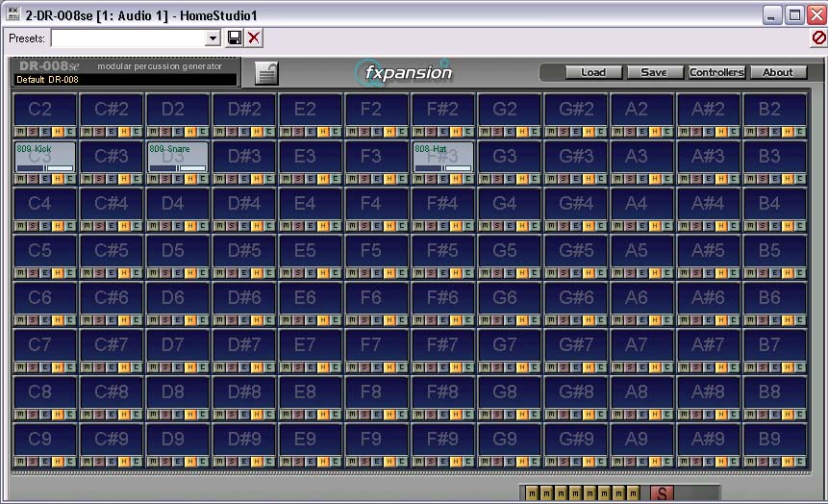Select the empty C2 pad
This screenshot has height=504, width=828.
[45, 110]
